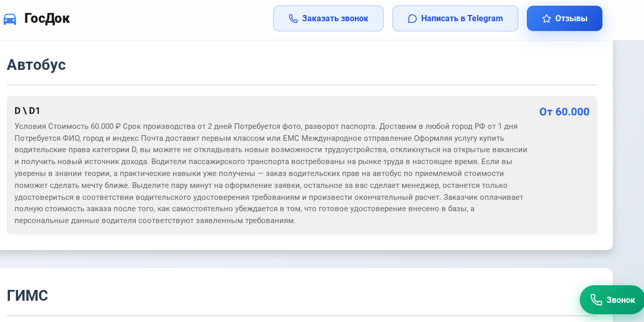Tap the floating green Звонок button
The width and height of the screenshot is (644, 322).
612,300
